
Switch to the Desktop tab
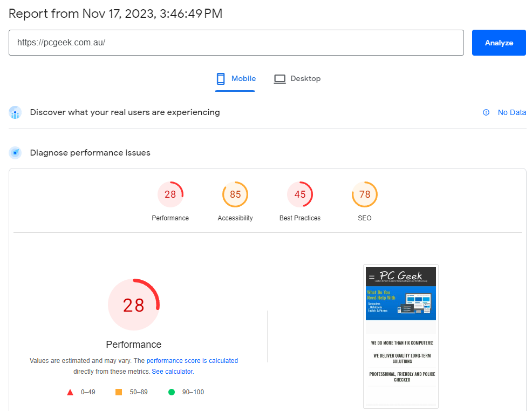(297, 79)
